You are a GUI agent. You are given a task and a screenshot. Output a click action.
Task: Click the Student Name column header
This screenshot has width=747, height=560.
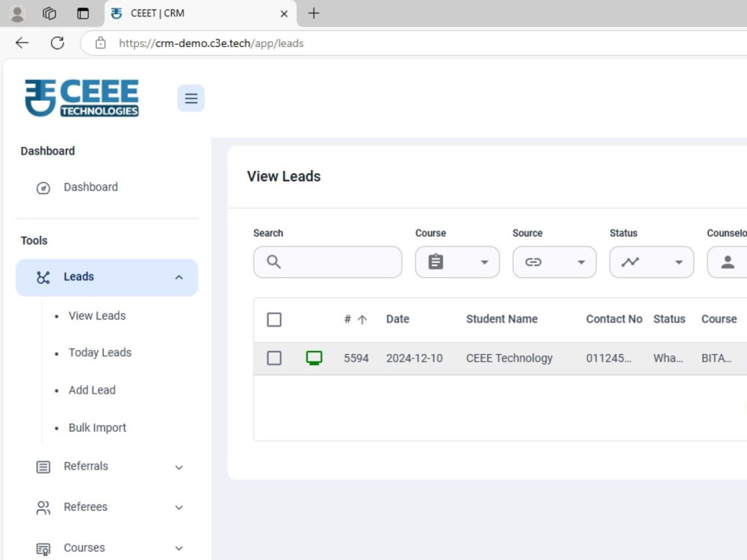coord(502,319)
